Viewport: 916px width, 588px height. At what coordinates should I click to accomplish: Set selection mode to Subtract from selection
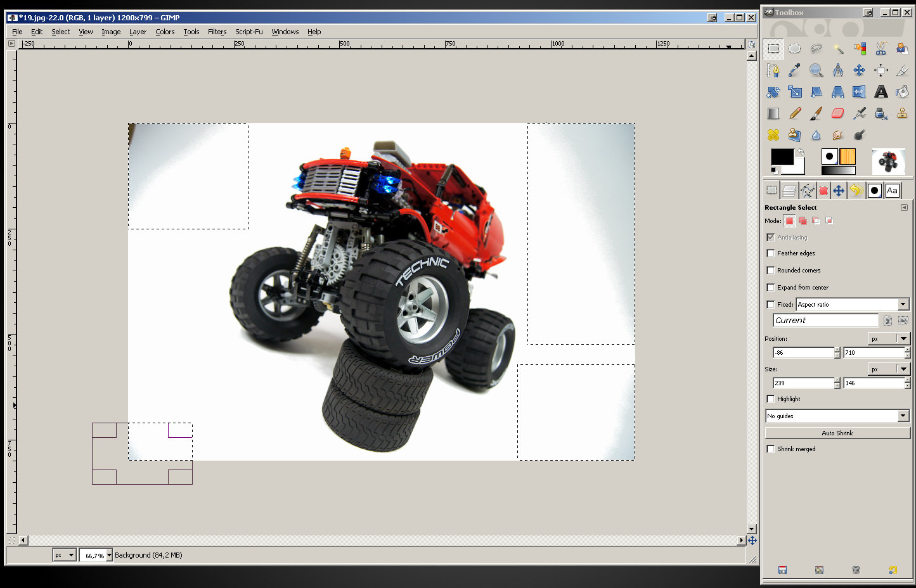[816, 220]
